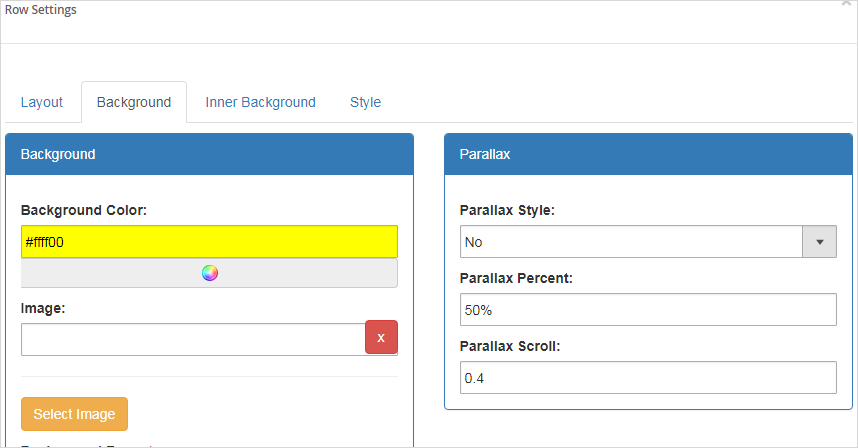Open the Parallax Style select showing No

(631, 242)
